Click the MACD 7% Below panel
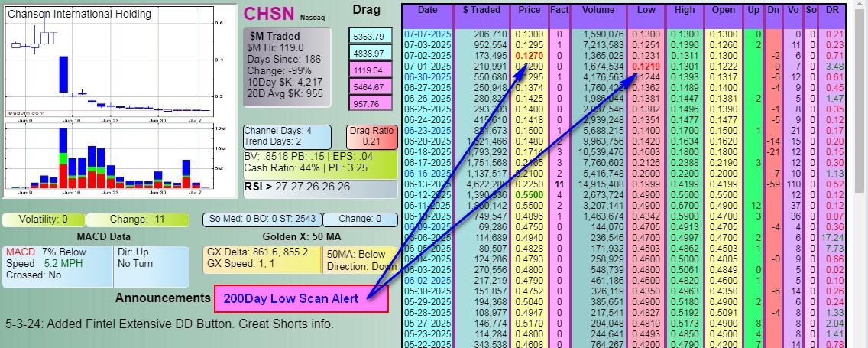The image size is (868, 348). pos(57,266)
